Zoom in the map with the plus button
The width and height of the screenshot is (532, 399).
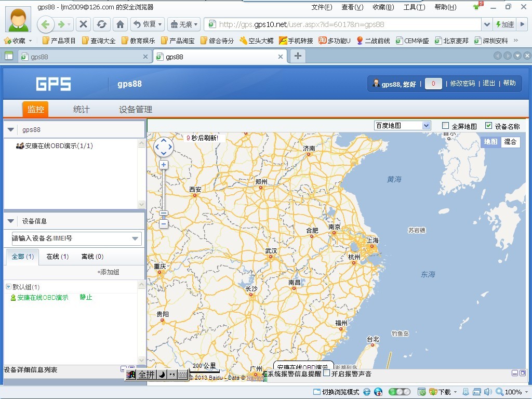[164, 165]
